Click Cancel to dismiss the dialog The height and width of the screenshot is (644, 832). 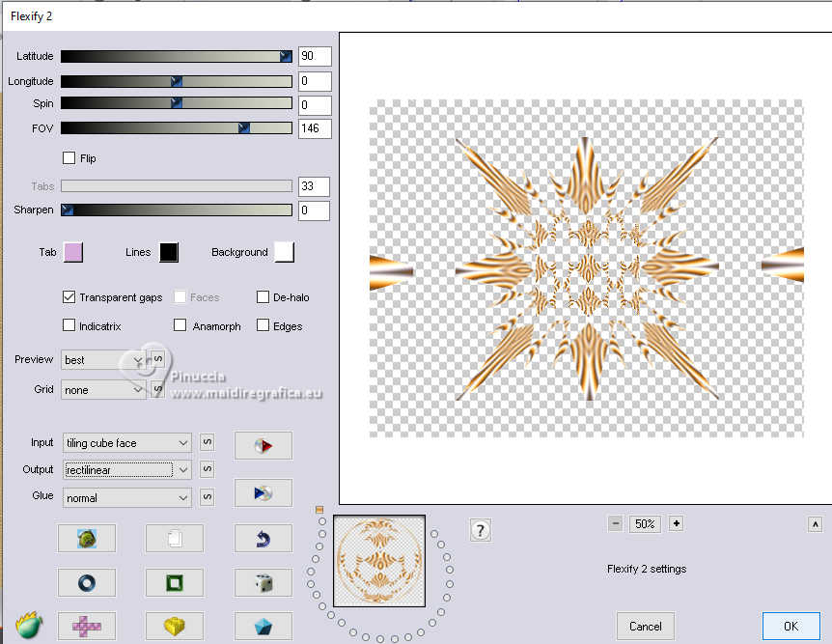pos(645,626)
